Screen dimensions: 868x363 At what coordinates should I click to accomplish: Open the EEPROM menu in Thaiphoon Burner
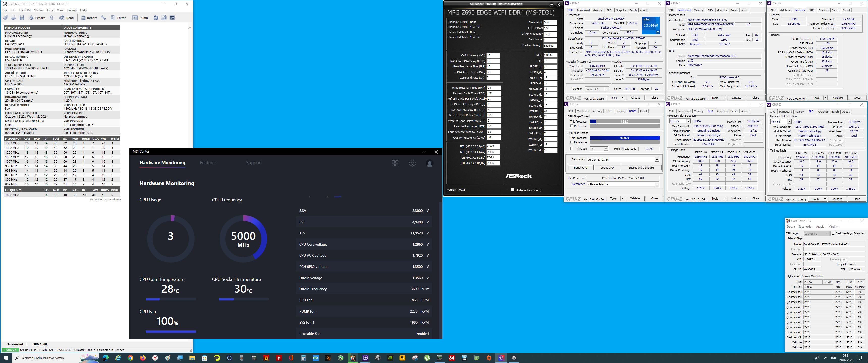pos(24,10)
